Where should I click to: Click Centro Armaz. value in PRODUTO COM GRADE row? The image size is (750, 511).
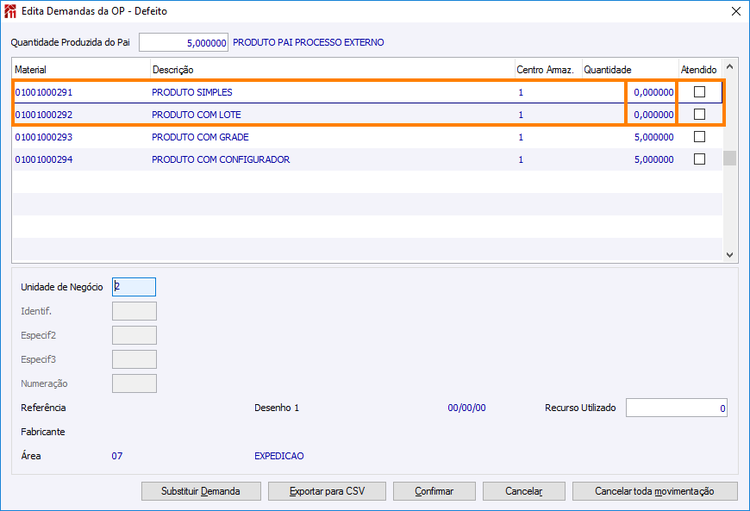pos(521,137)
